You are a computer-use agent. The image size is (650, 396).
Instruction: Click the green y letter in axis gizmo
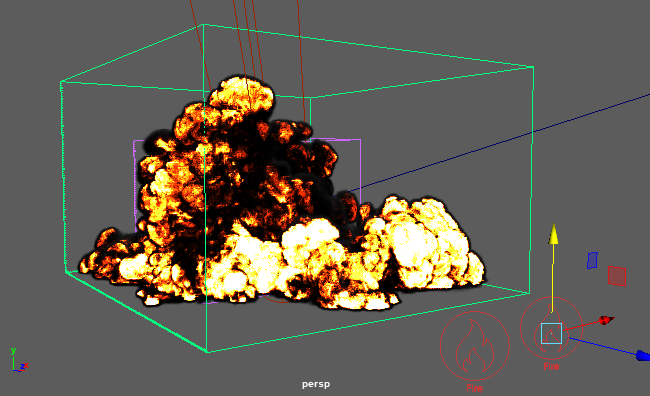pos(13,351)
